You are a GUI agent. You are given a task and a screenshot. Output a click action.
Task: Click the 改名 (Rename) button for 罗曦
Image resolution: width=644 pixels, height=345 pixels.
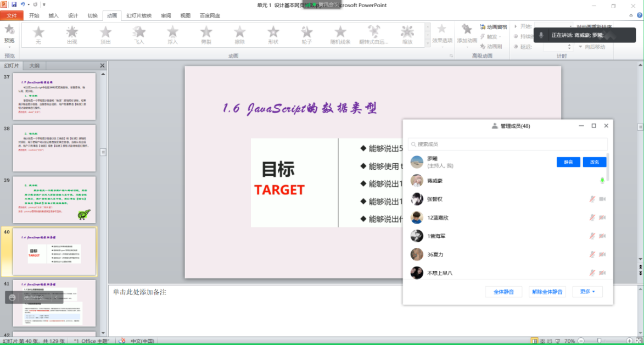594,162
